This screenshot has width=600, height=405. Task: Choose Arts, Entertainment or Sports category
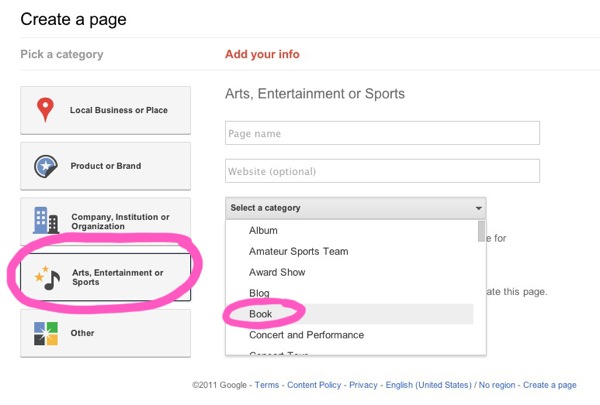105,277
